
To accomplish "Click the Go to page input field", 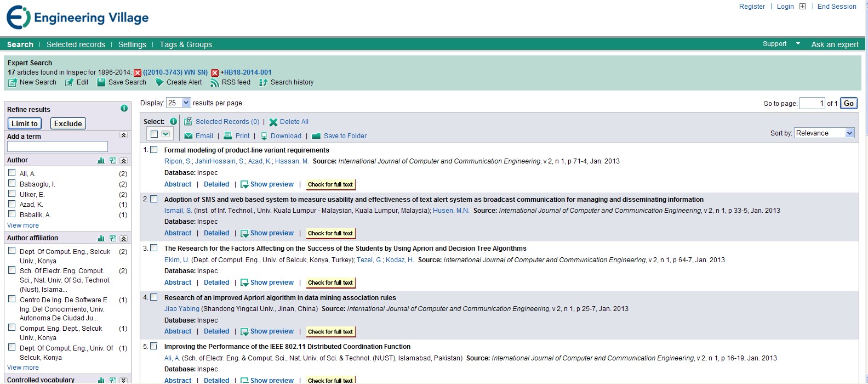I will coord(812,103).
